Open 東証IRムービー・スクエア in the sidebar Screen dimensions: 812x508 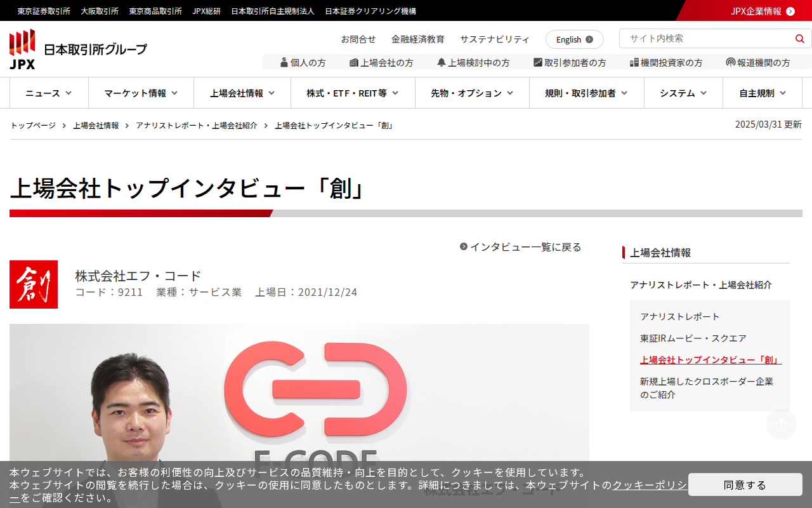(x=693, y=338)
